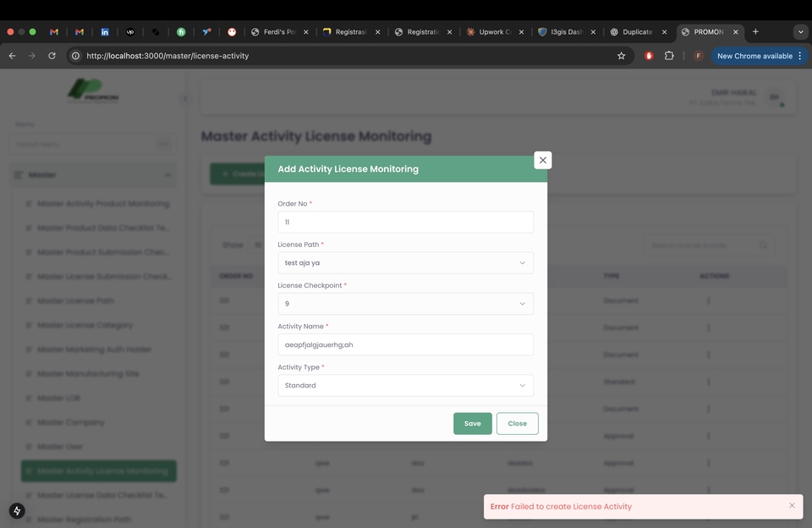Click the address bar URL
The height and width of the screenshot is (528, 812).
tap(338, 56)
